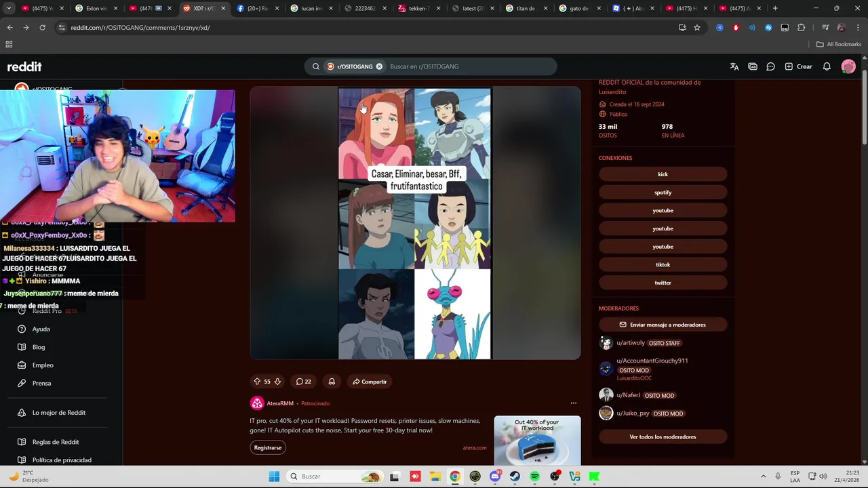Image resolution: width=868 pixels, height=488 pixels.
Task: Open moderator u/Juiko_pxy profile
Action: pos(633,413)
